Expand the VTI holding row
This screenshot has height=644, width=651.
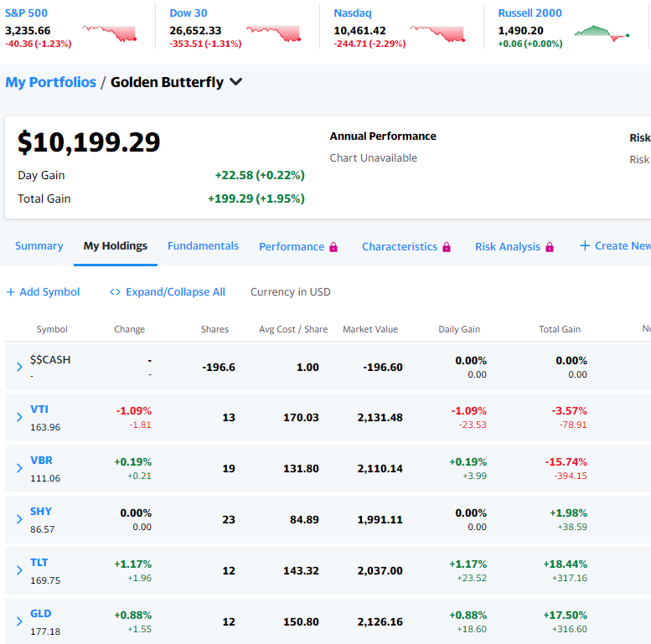[19, 417]
